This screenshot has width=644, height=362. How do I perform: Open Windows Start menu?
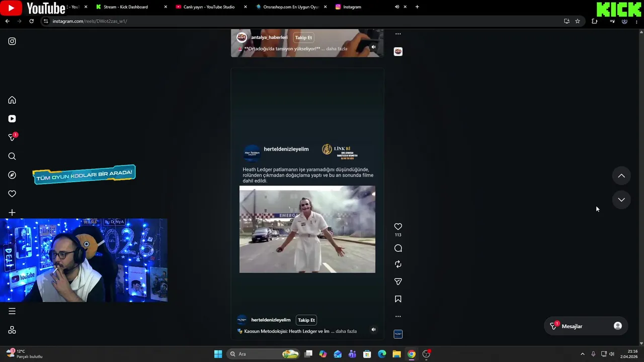(x=218, y=354)
